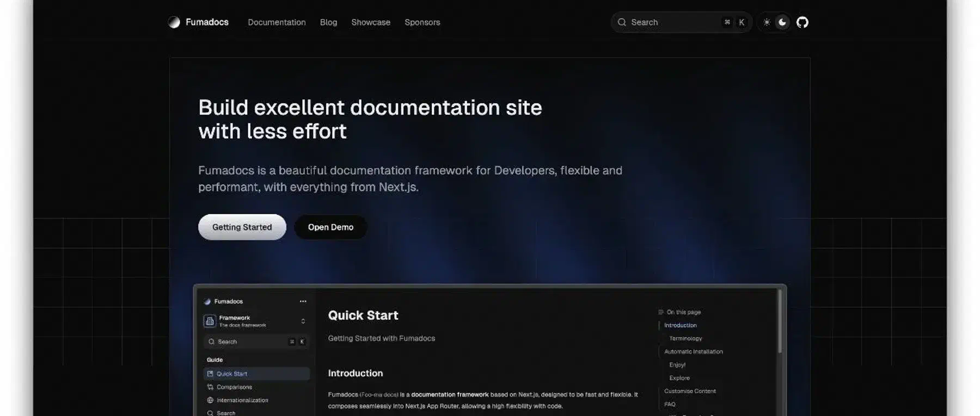The image size is (980, 416).
Task: Click the globe icon beside Internationalization
Action: pyautogui.click(x=210, y=400)
